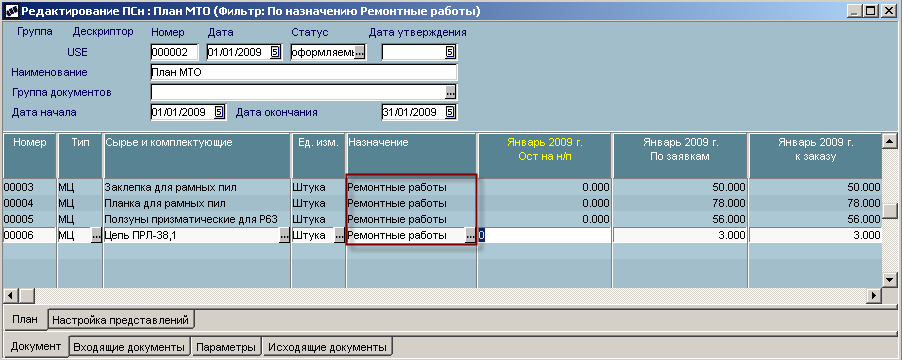The image size is (902, 360).
Task: Open calendar picker for Дата начала
Action: click(x=219, y=112)
